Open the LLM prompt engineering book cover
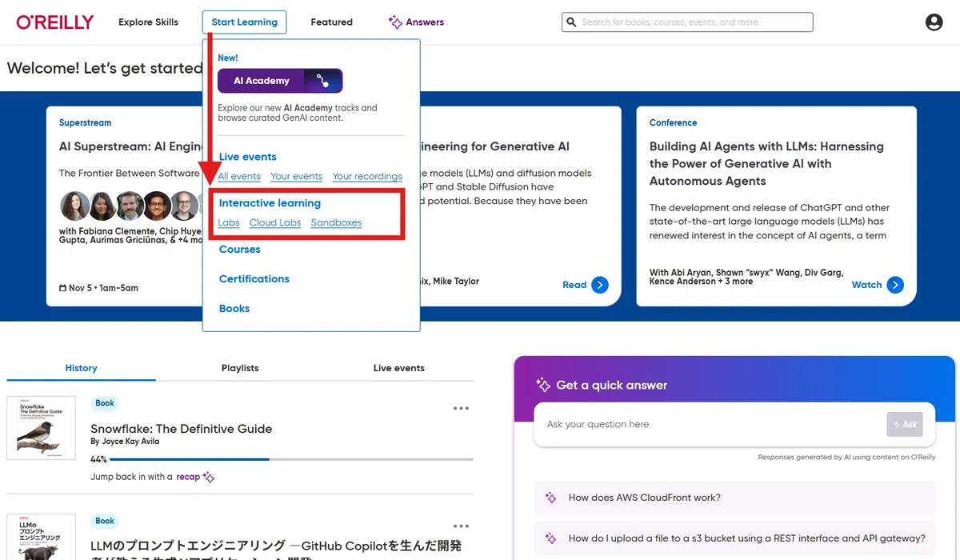Viewport: 960px width, 560px height. click(41, 537)
